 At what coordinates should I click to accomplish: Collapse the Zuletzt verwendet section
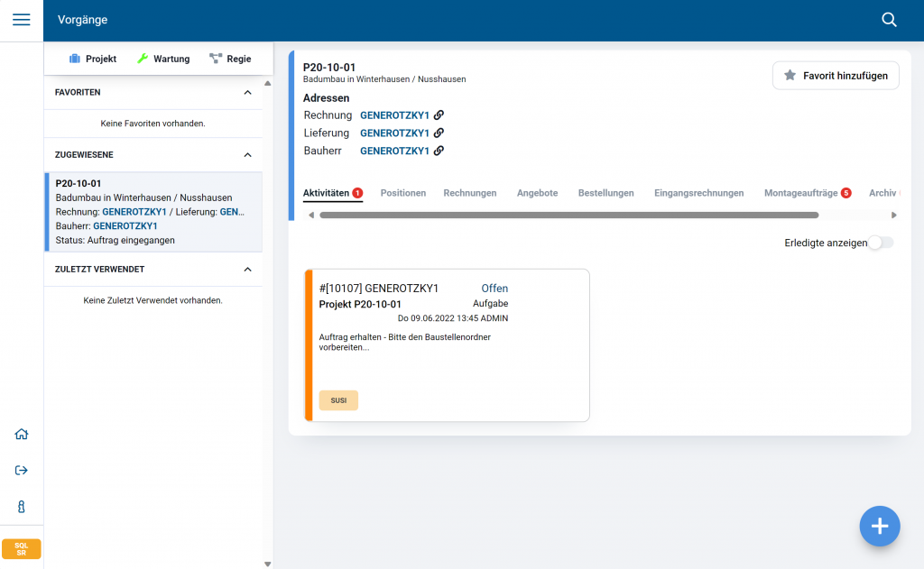coord(248,269)
